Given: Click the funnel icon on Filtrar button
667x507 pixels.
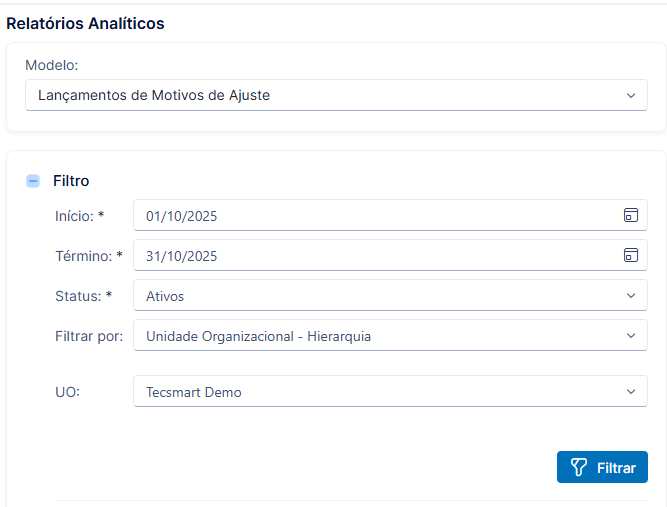Looking at the screenshot, I should point(579,467).
